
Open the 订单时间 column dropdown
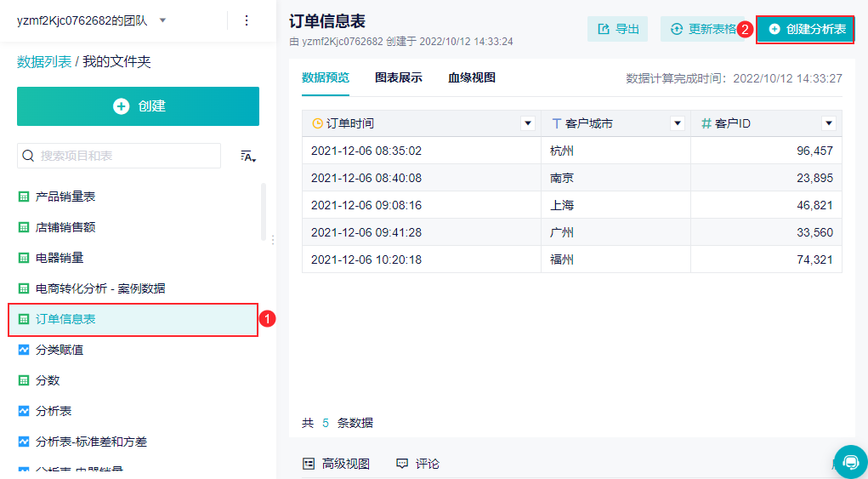tap(527, 123)
